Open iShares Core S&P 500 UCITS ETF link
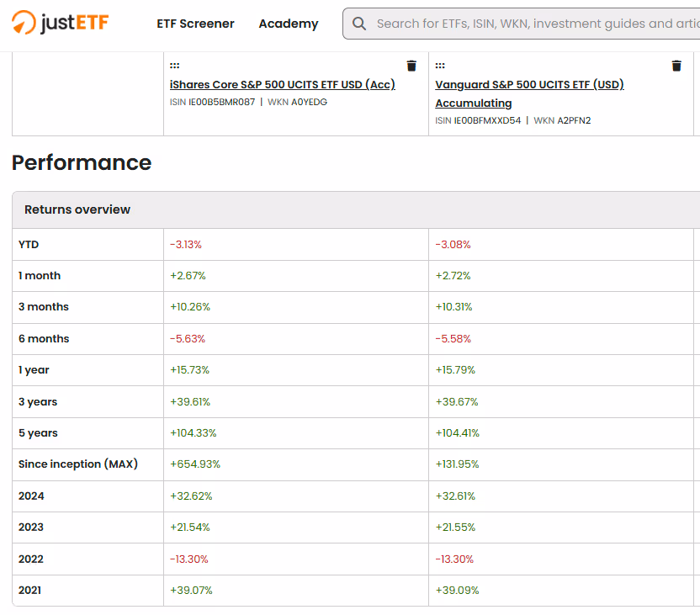Screen dimensions: 700x615 pos(282,84)
